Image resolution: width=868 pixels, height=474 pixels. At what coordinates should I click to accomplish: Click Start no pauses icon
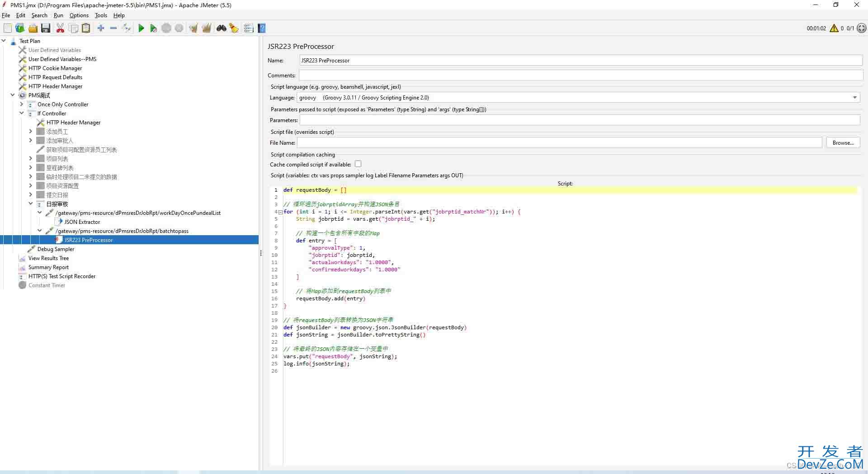coord(154,28)
